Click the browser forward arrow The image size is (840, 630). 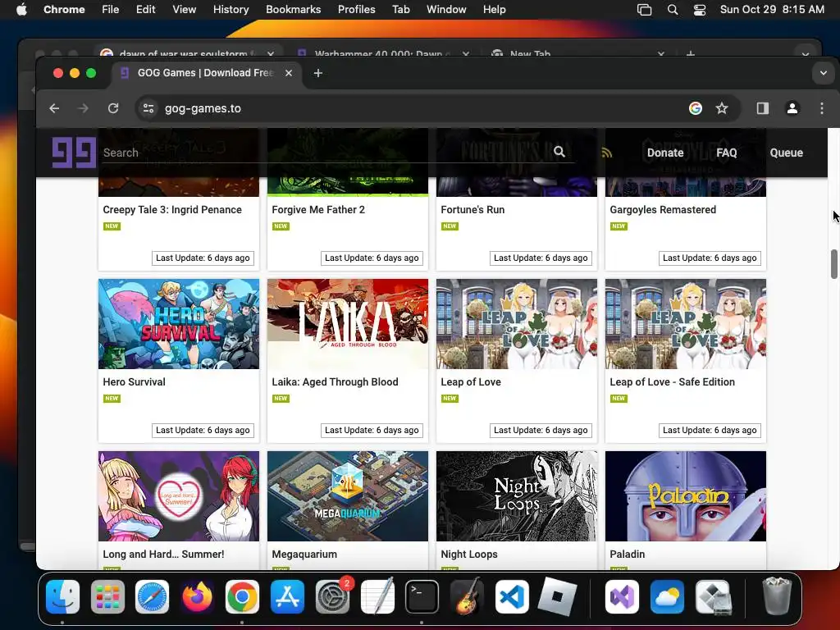pyautogui.click(x=83, y=108)
